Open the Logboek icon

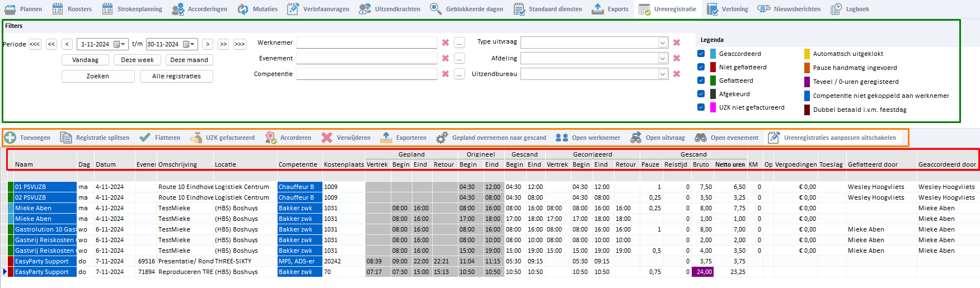click(x=836, y=9)
